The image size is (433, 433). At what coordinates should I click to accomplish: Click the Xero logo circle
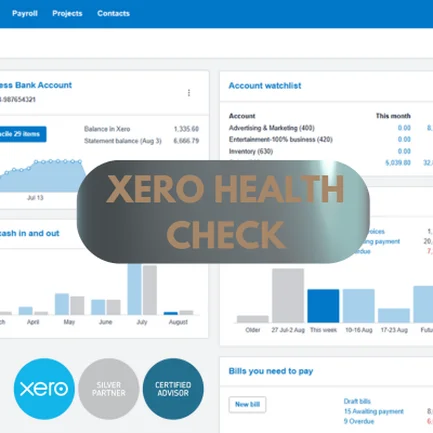click(44, 389)
